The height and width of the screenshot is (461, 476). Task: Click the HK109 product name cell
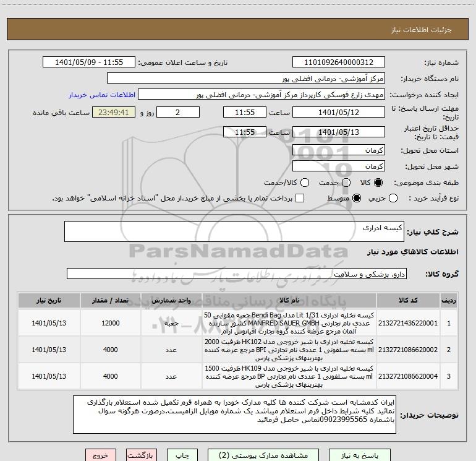(x=289, y=376)
